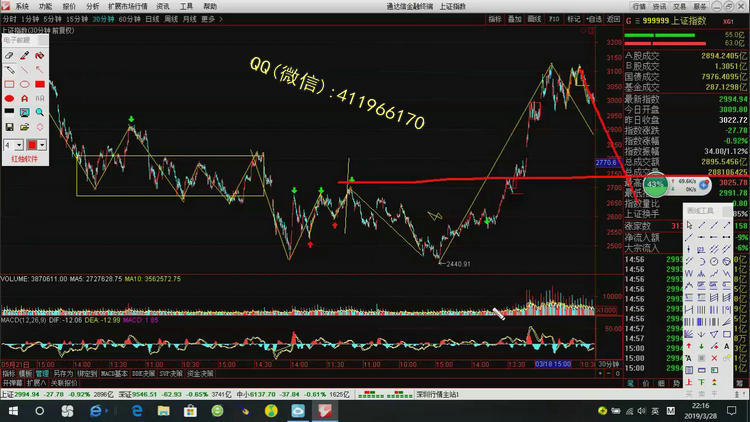Viewport: 750px width, 422px height.
Task: Click the green circular 43% accelerator widget
Action: 655,185
